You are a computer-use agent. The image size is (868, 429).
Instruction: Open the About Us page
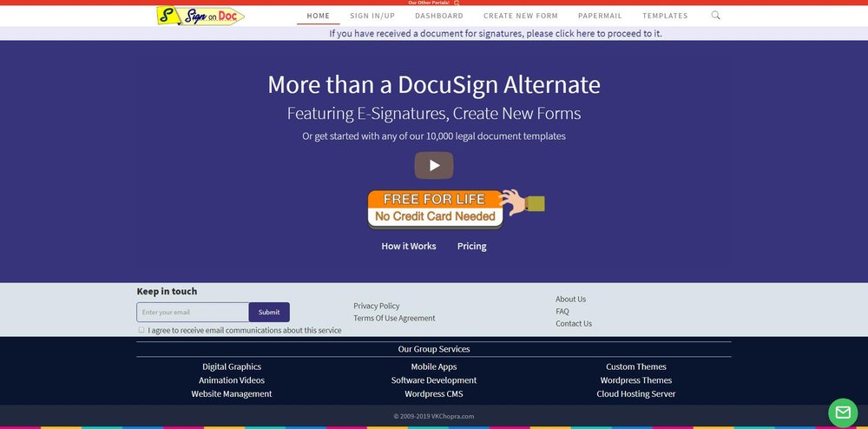pos(571,299)
